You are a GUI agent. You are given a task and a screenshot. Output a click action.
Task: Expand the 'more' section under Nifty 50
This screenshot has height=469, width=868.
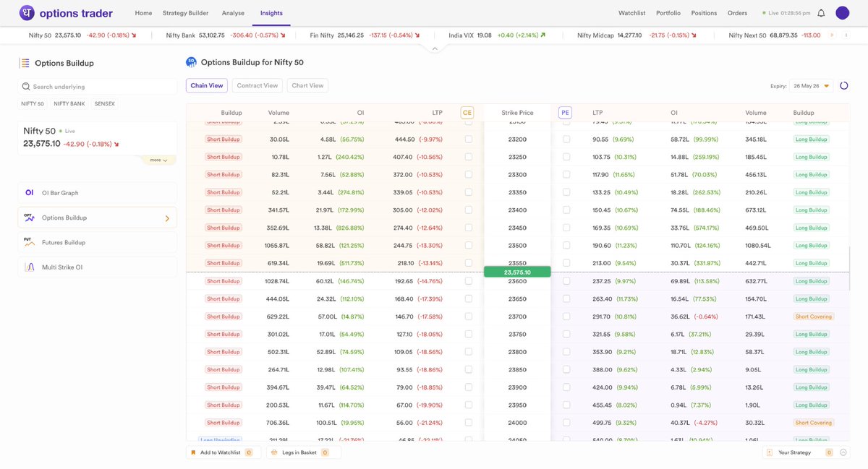pos(158,160)
